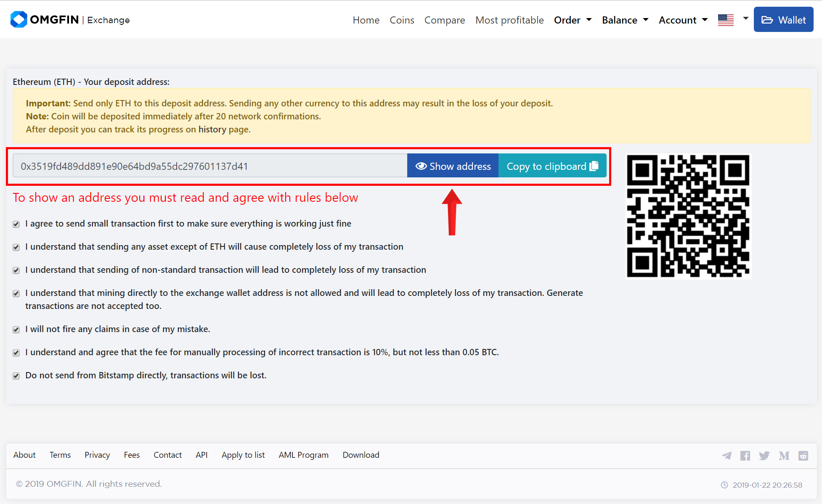Open the Terms footer link

pos(60,455)
